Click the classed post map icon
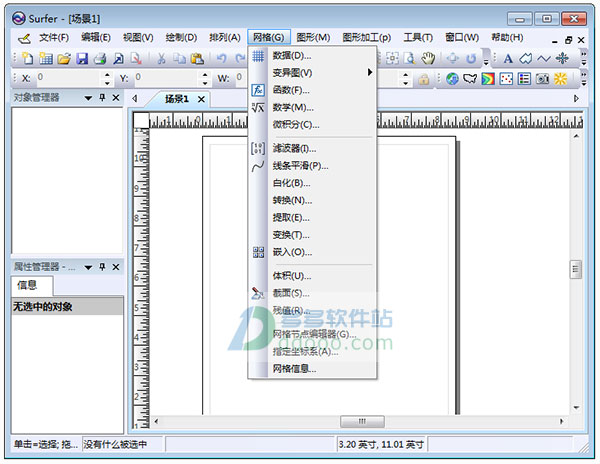The height and width of the screenshot is (464, 600). [x=524, y=79]
